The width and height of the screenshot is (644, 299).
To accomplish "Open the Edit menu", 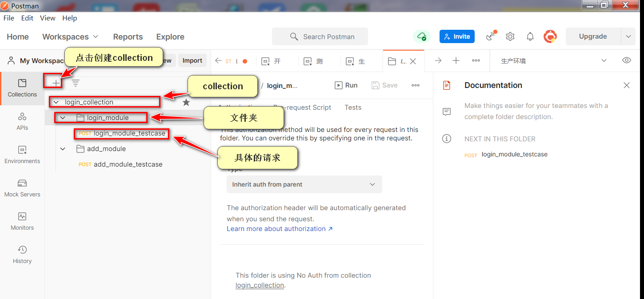I will tap(27, 18).
